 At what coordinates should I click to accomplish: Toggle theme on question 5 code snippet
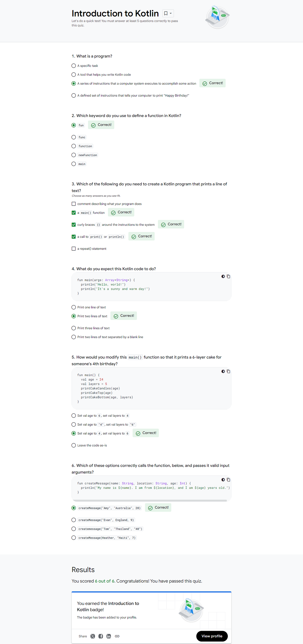(x=223, y=372)
